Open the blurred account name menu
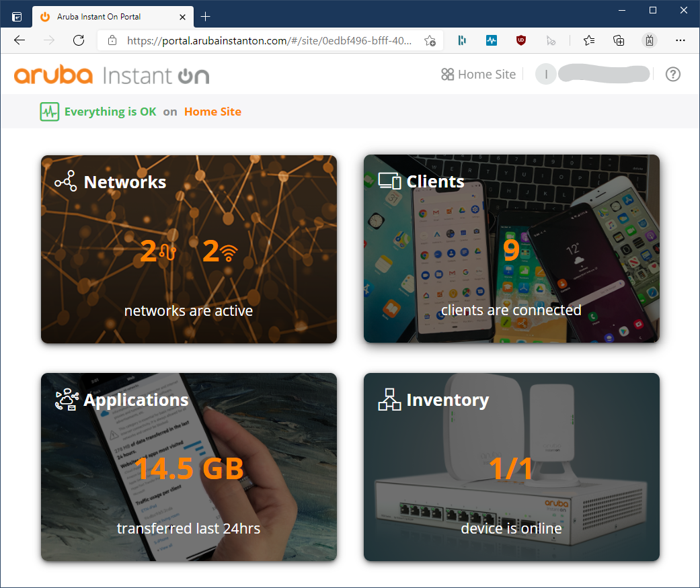Image resolution: width=700 pixels, height=588 pixels. (x=604, y=74)
